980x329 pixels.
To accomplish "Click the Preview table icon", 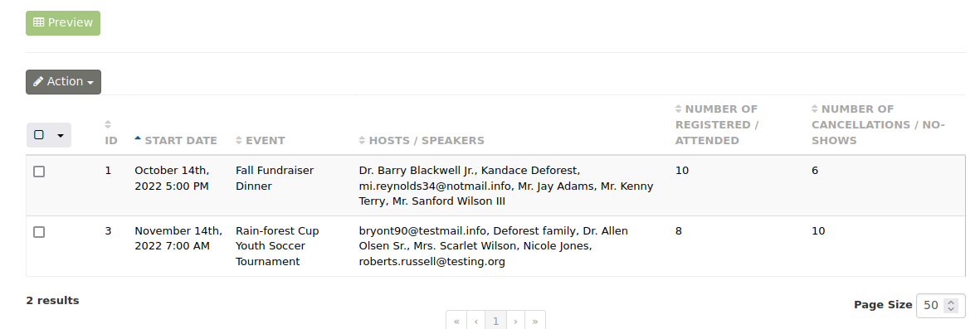I will click(x=38, y=22).
